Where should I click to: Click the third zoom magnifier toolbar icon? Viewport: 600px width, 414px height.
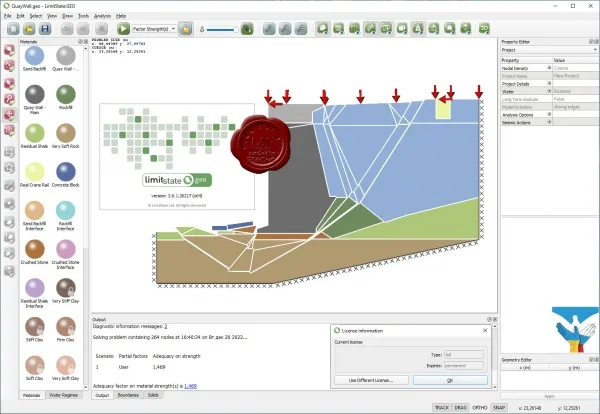(x=301, y=29)
